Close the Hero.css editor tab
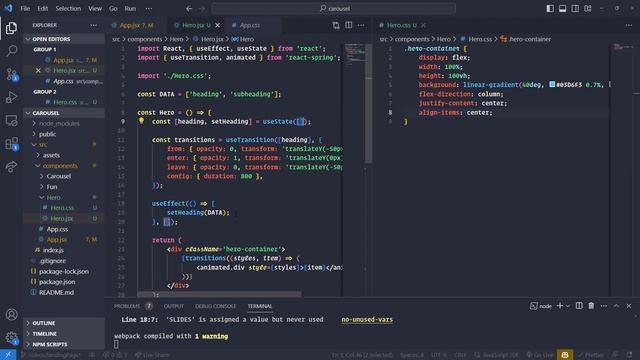This screenshot has width=640, height=360. pyautogui.click(x=424, y=25)
